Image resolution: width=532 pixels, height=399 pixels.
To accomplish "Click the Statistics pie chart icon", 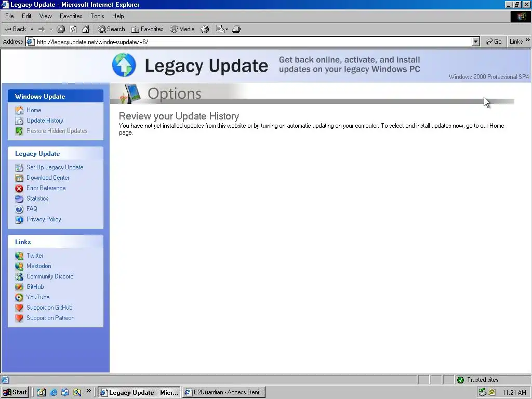I will coord(19,199).
